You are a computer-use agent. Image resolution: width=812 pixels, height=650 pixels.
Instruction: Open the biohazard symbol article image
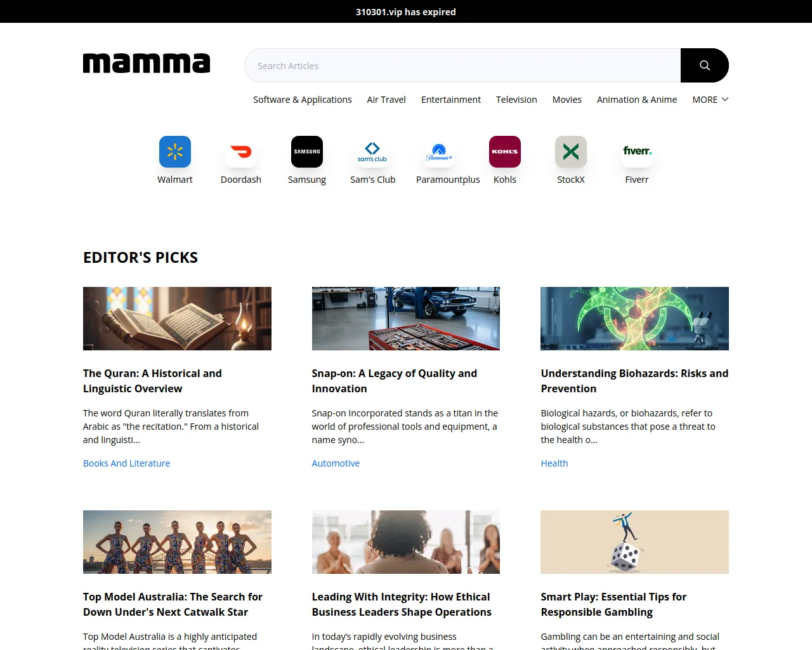click(x=634, y=319)
